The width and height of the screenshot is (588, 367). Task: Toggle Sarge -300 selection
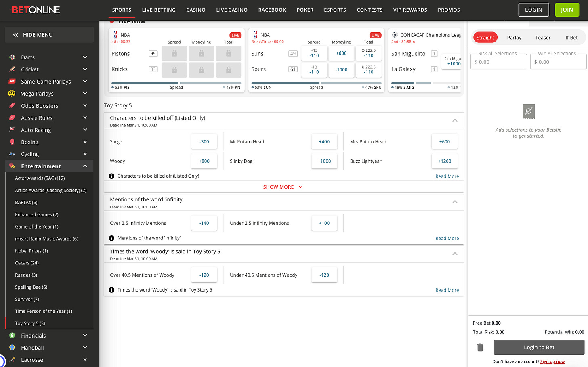[x=204, y=142]
